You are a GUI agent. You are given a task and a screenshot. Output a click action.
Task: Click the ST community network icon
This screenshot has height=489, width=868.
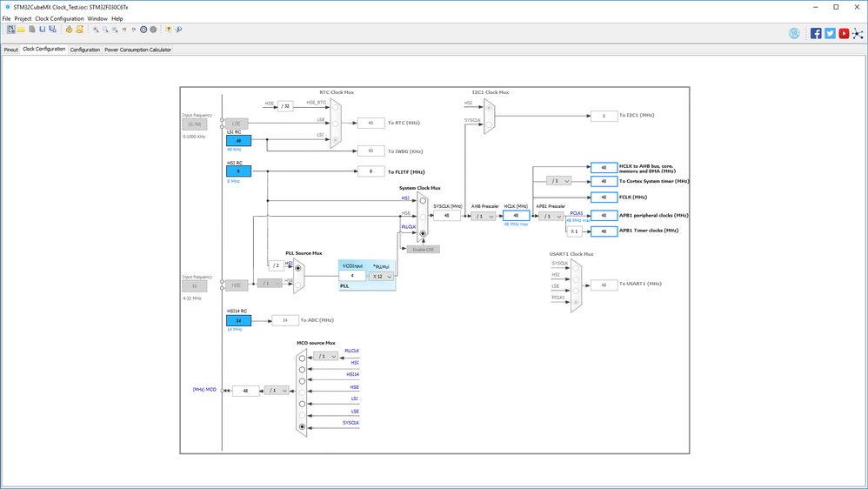858,33
